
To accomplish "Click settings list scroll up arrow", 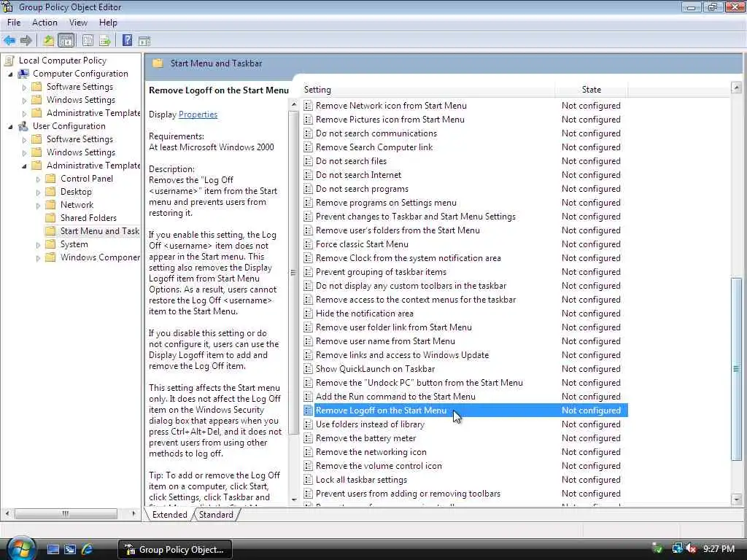I will tap(737, 87).
